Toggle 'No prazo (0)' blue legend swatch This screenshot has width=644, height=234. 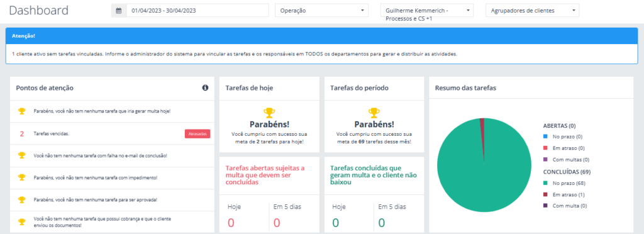545,136
